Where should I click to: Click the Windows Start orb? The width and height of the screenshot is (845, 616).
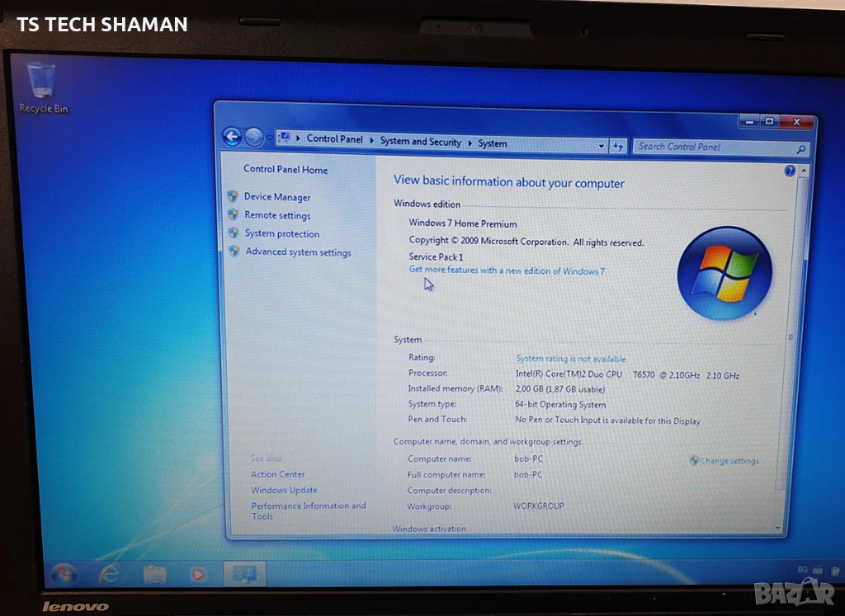pyautogui.click(x=64, y=574)
